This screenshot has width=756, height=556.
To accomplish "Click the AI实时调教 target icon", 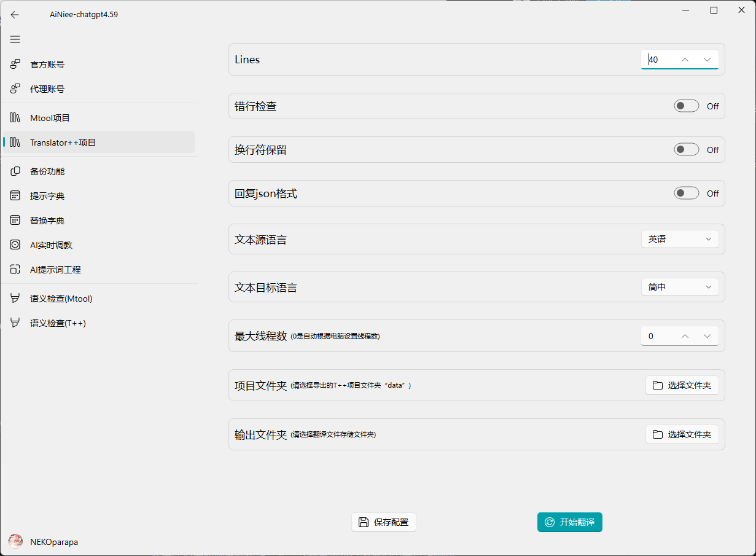I will pyautogui.click(x=15, y=245).
